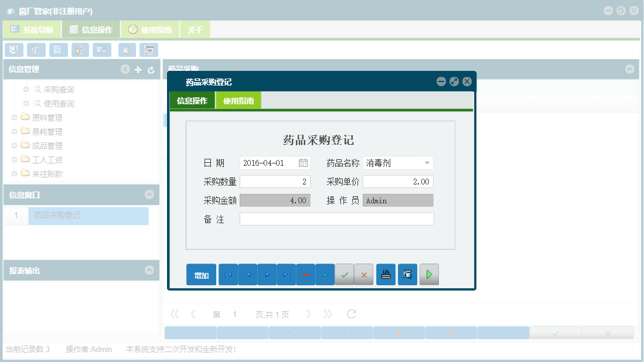Open the 药品名称 dropdown showing 消毒剂

pyautogui.click(x=428, y=162)
